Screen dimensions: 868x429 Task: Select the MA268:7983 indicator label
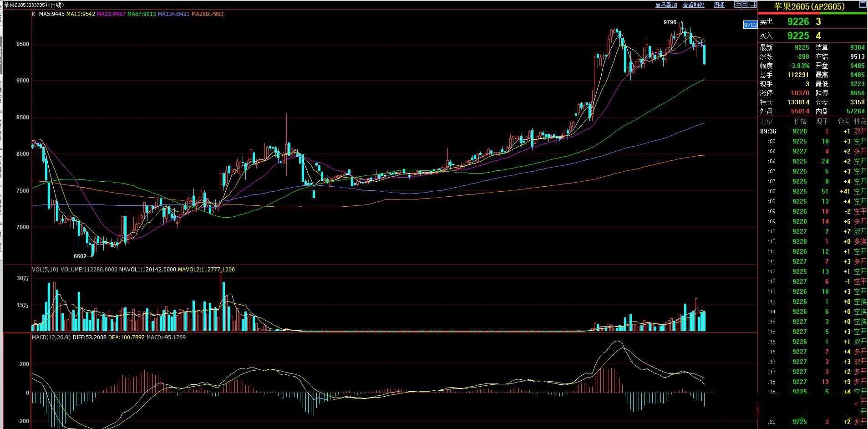(x=208, y=14)
